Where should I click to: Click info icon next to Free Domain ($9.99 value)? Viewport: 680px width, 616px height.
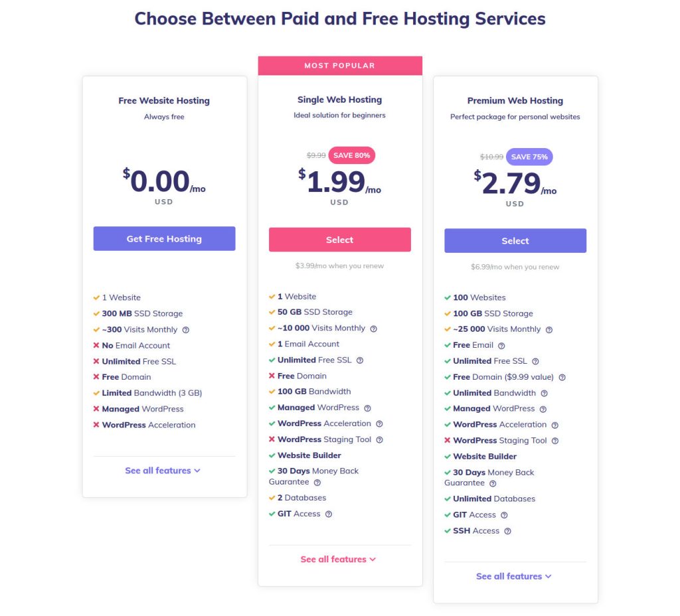point(562,378)
